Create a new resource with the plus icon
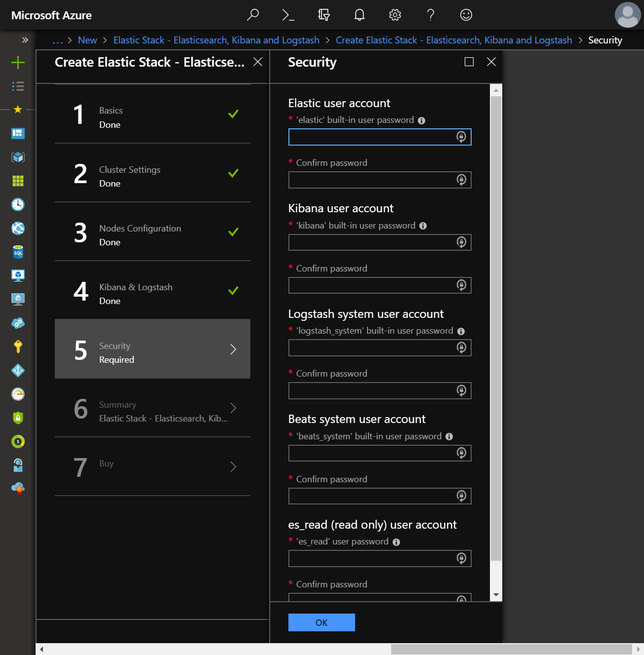 click(x=18, y=62)
